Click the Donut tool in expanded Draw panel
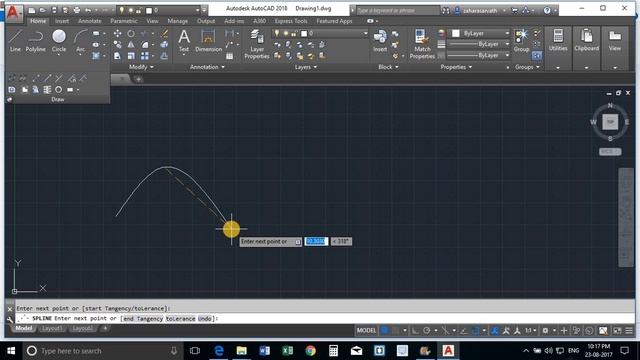Screen dimensions: 640x360 click(59, 89)
